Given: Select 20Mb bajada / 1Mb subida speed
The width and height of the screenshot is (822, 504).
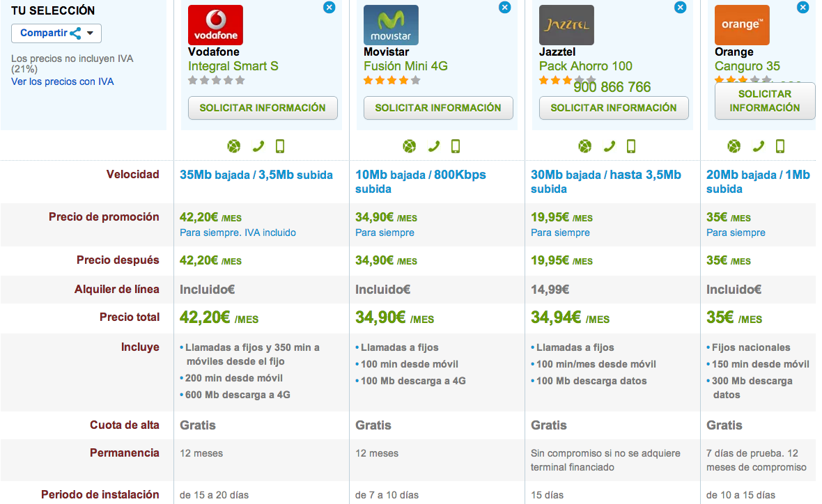Looking at the screenshot, I should pyautogui.click(x=758, y=182).
